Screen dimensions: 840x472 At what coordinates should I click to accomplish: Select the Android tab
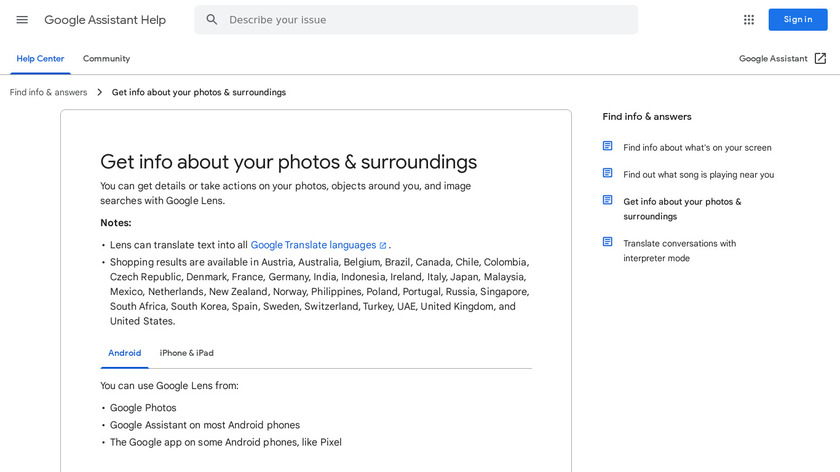tap(124, 353)
